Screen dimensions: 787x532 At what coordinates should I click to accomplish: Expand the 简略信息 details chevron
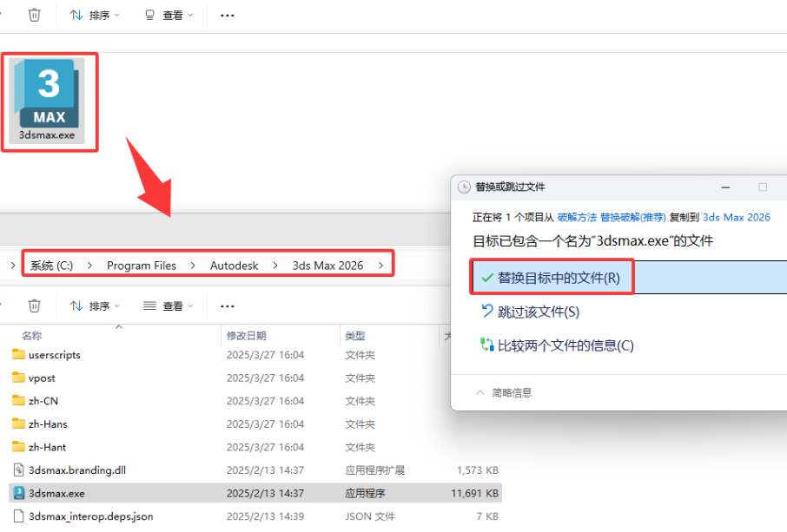click(x=479, y=393)
